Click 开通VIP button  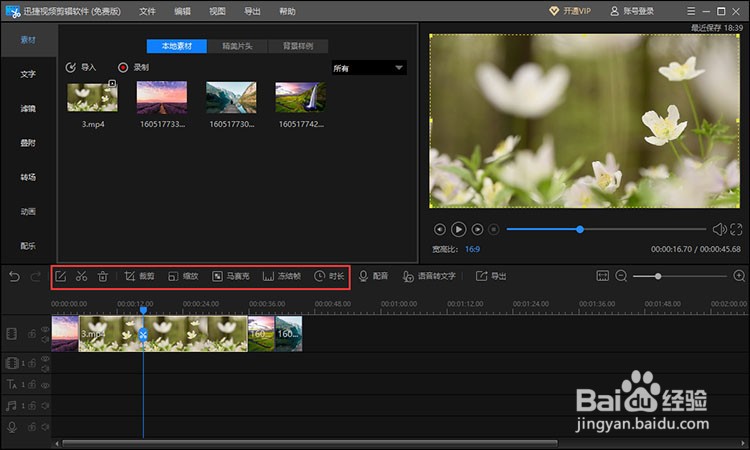tap(570, 11)
